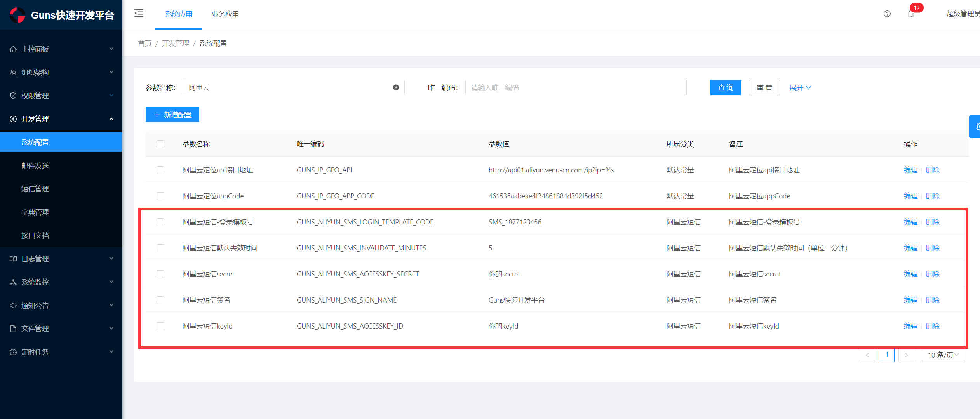Edit the 阿里云短信secret row

[910, 274]
